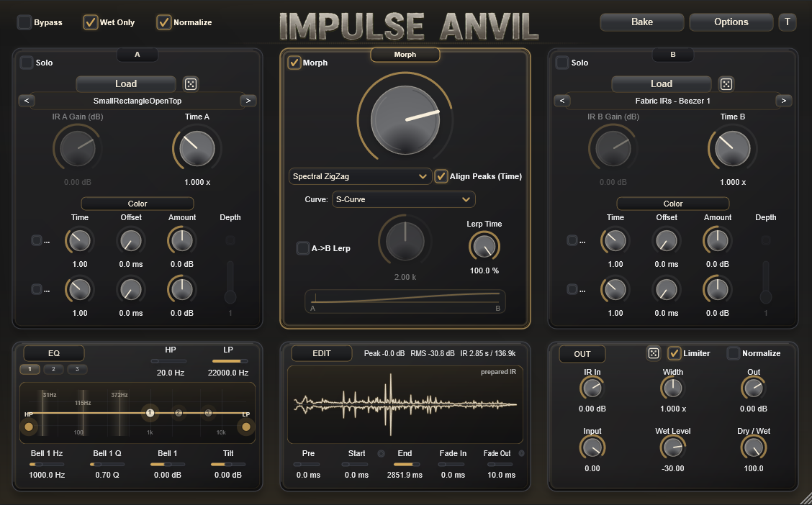Viewport: 812px width, 505px height.
Task: Click the A panel header tab
Action: point(137,55)
